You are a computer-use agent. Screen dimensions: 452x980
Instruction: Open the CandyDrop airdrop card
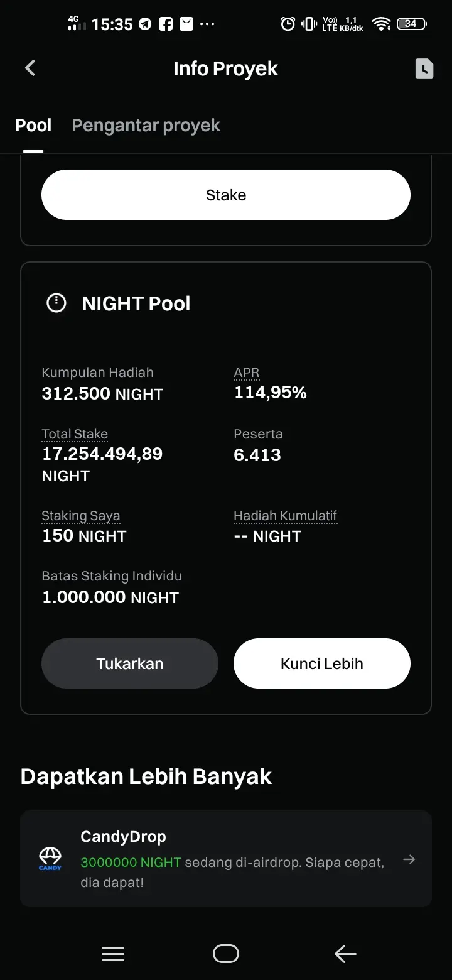[x=226, y=859]
